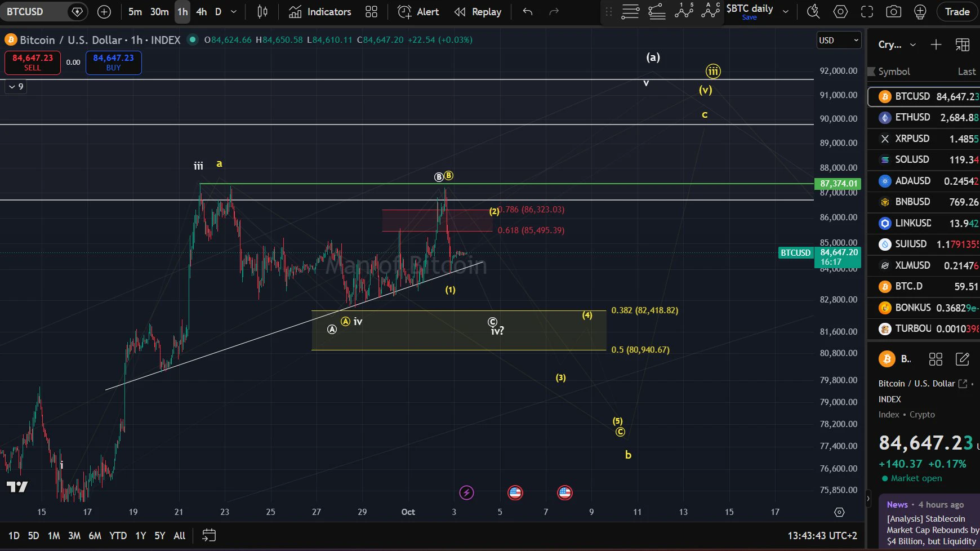Collapse the indicators legend showing 9
980x551 pixels.
coord(16,87)
